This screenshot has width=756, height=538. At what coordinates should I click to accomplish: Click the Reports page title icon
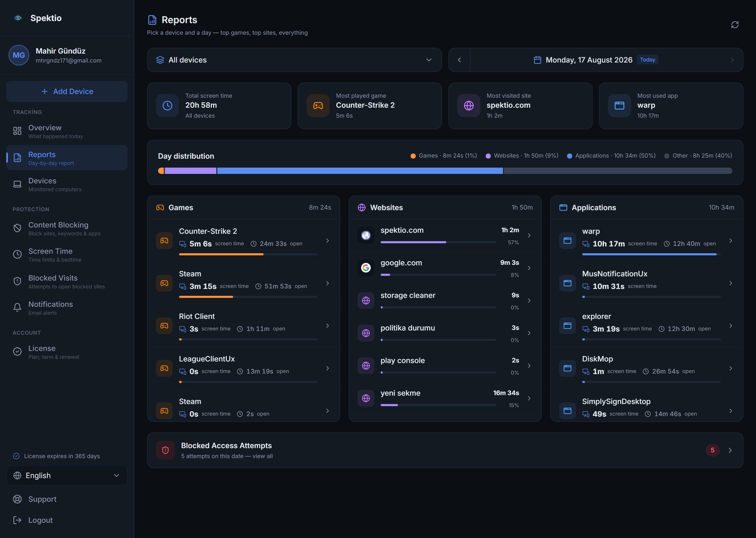click(152, 20)
